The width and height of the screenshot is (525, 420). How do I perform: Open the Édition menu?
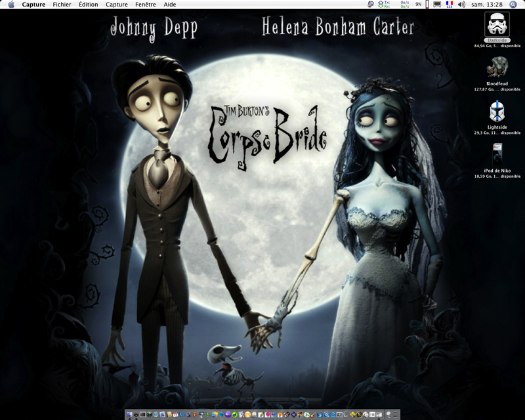(x=89, y=5)
